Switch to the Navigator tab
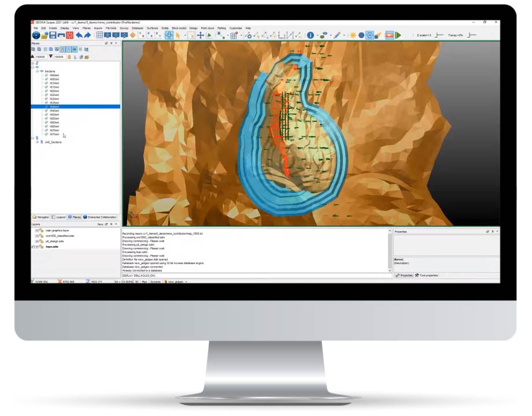This screenshot has height=416, width=532. click(42, 217)
